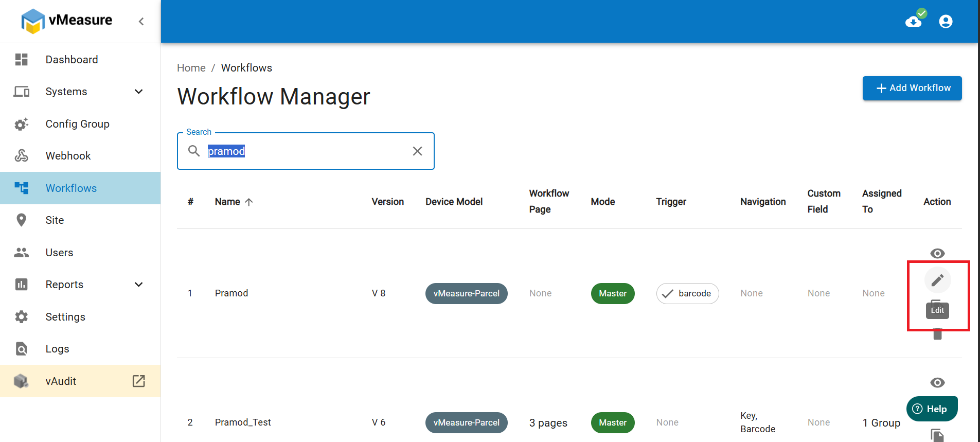Click the Pramod_Test row name
980x442 pixels.
tap(243, 422)
